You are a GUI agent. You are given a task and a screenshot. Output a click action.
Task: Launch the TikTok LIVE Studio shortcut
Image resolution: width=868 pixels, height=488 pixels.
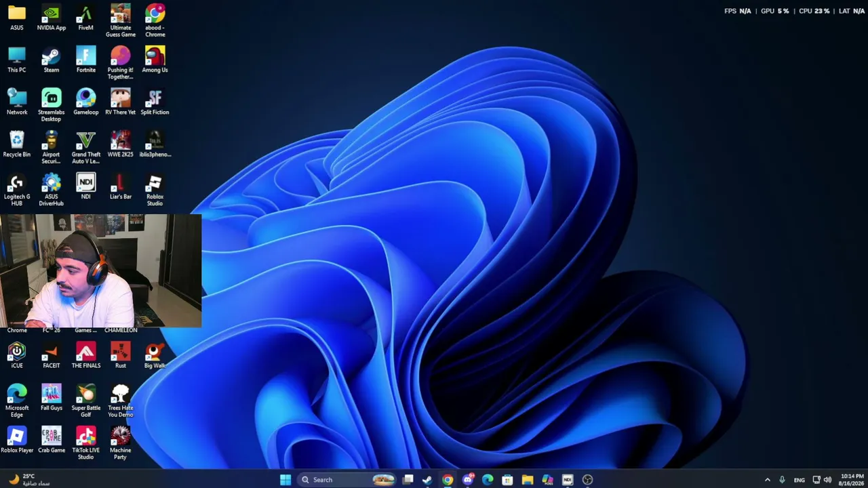click(86, 443)
